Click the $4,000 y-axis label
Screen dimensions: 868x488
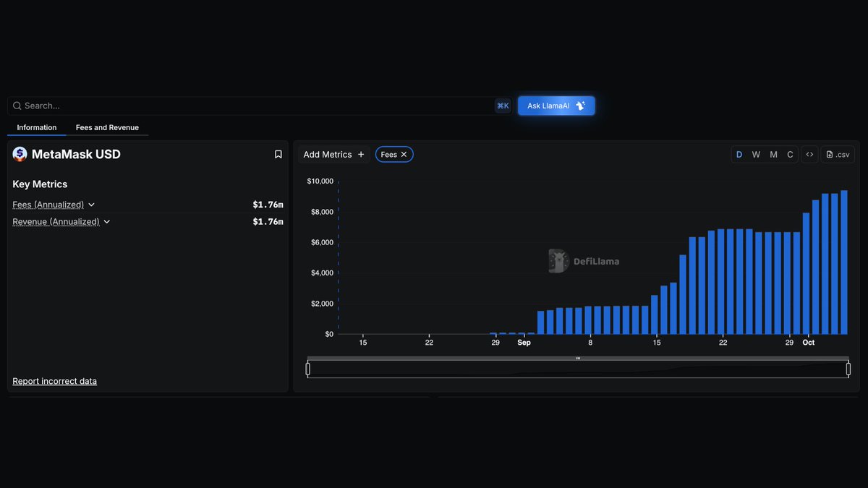[x=323, y=273]
